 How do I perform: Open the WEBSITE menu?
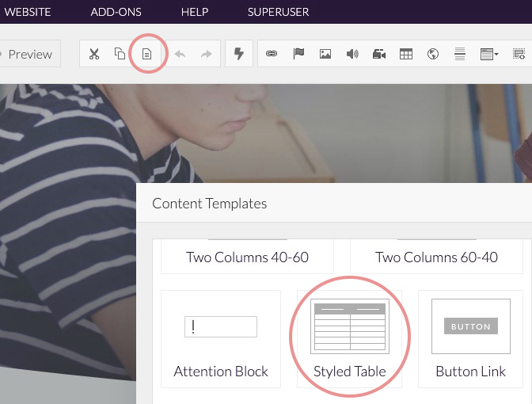(27, 12)
